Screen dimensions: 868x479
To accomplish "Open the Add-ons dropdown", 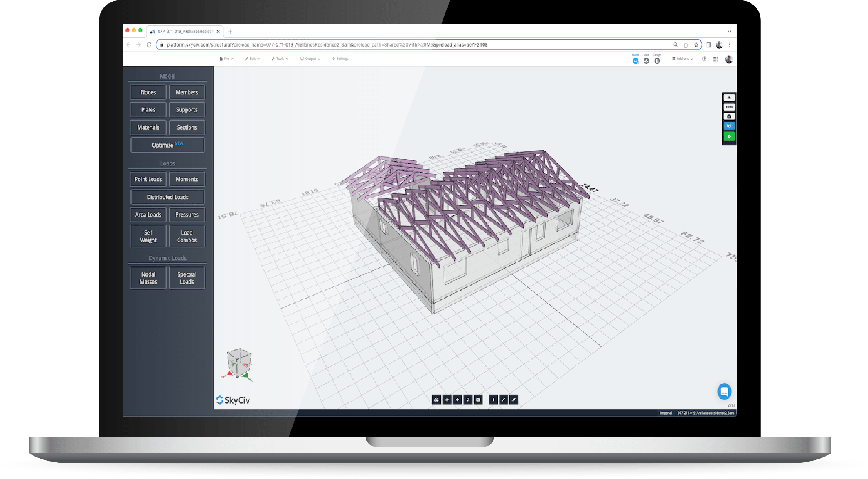I will (x=682, y=59).
